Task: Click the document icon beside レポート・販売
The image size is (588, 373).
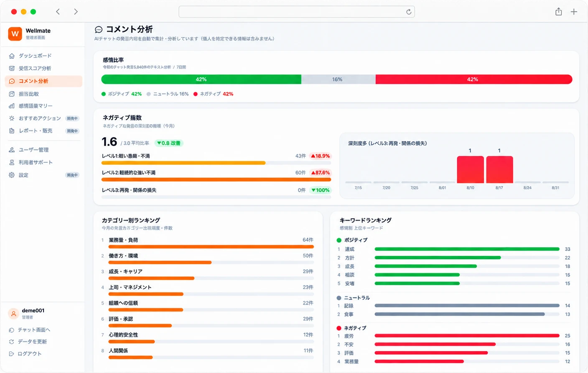Action: point(12,131)
